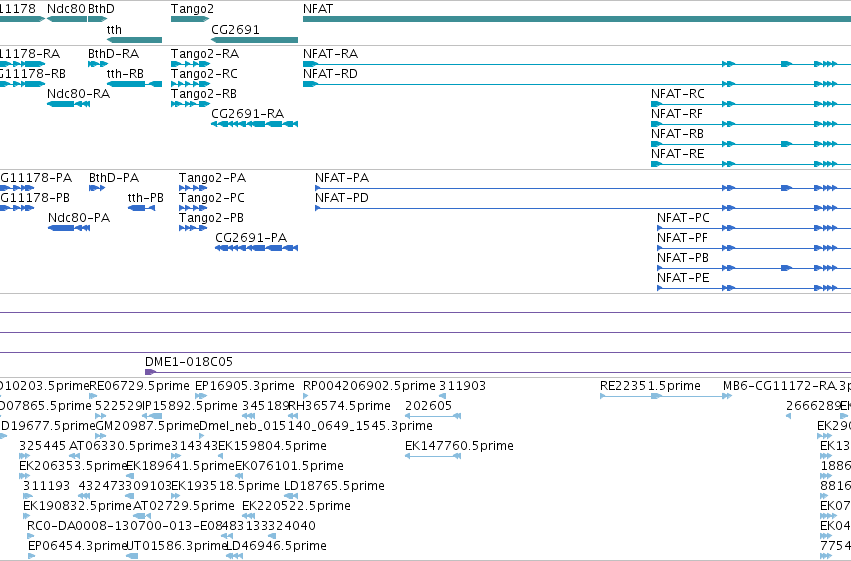Select the NFAT-RD transcript label
The height and width of the screenshot is (561, 851).
tap(330, 74)
